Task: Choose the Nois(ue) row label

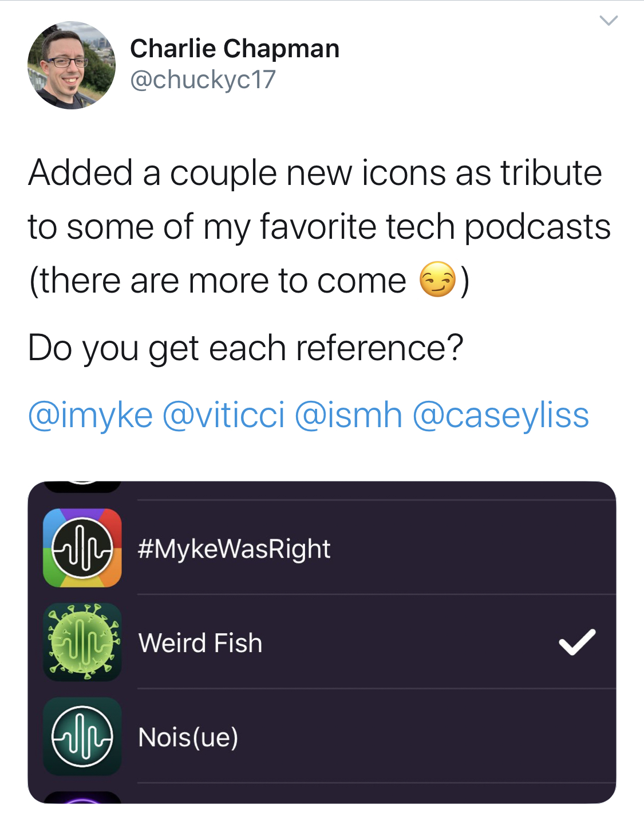Action: coord(188,737)
